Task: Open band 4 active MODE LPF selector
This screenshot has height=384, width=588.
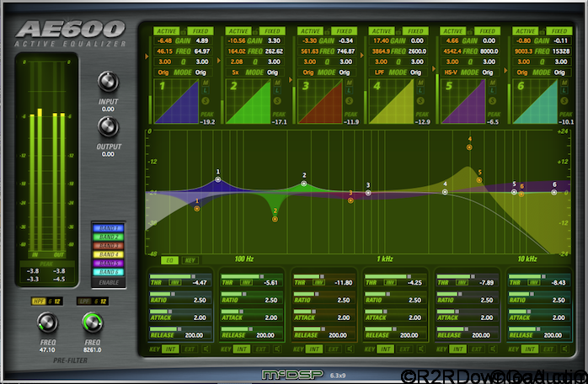Action: pos(379,72)
